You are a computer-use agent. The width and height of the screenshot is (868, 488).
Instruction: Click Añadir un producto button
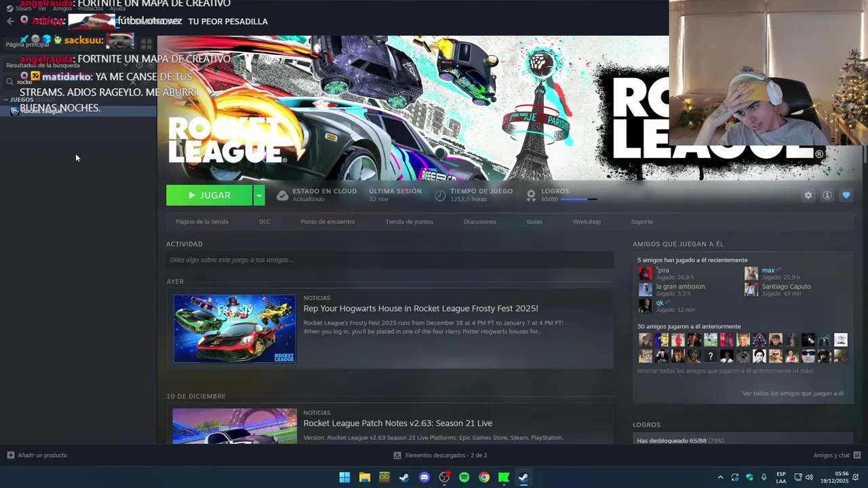tap(37, 455)
